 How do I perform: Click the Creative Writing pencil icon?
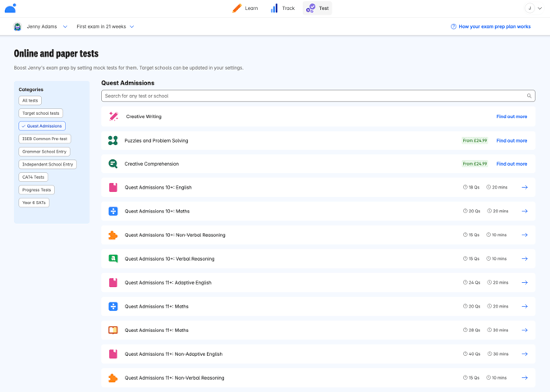click(x=113, y=116)
